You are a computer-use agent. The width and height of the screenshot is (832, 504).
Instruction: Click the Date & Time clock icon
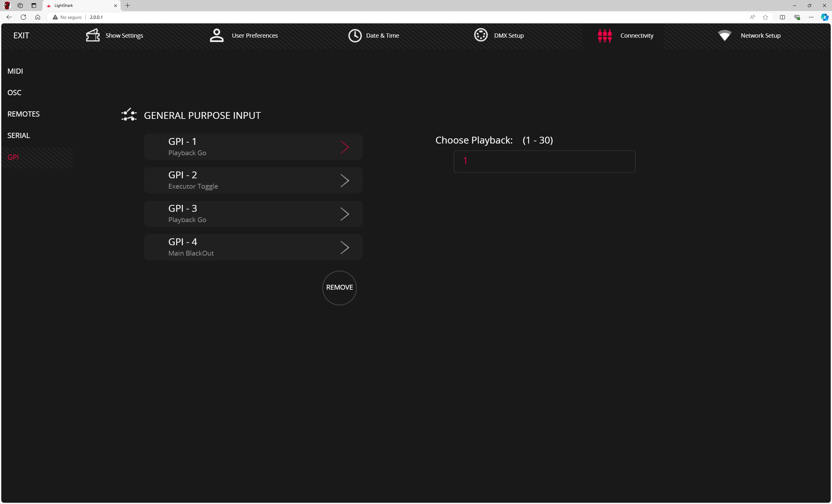pyautogui.click(x=355, y=35)
